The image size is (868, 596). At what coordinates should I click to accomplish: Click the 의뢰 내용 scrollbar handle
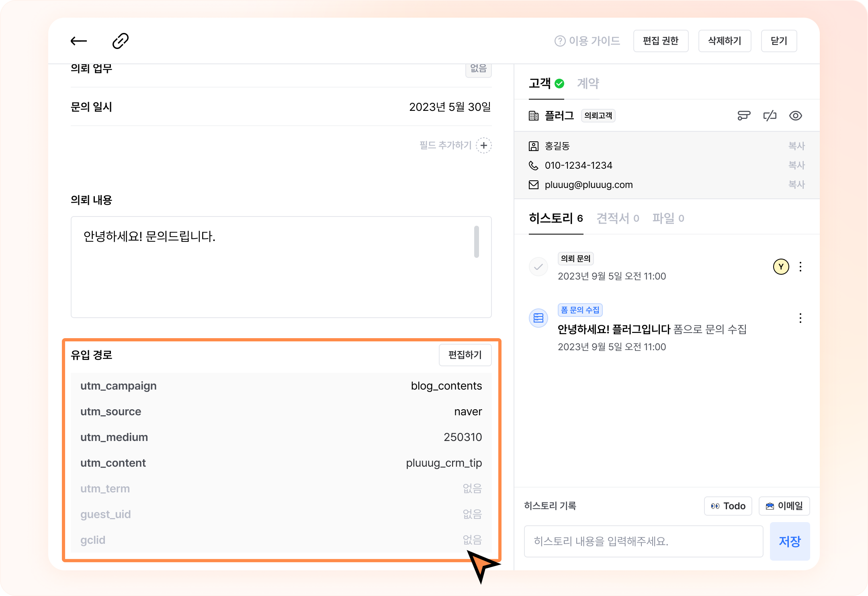[477, 242]
